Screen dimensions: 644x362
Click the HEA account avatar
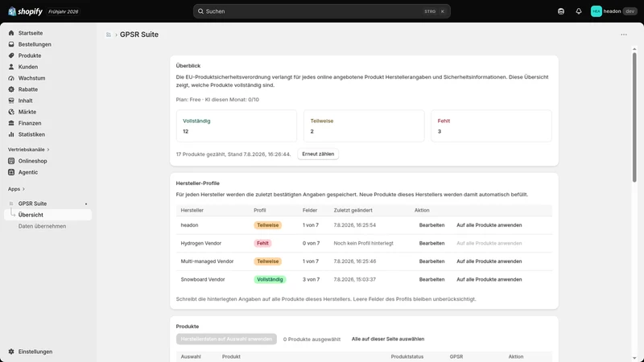click(x=597, y=11)
